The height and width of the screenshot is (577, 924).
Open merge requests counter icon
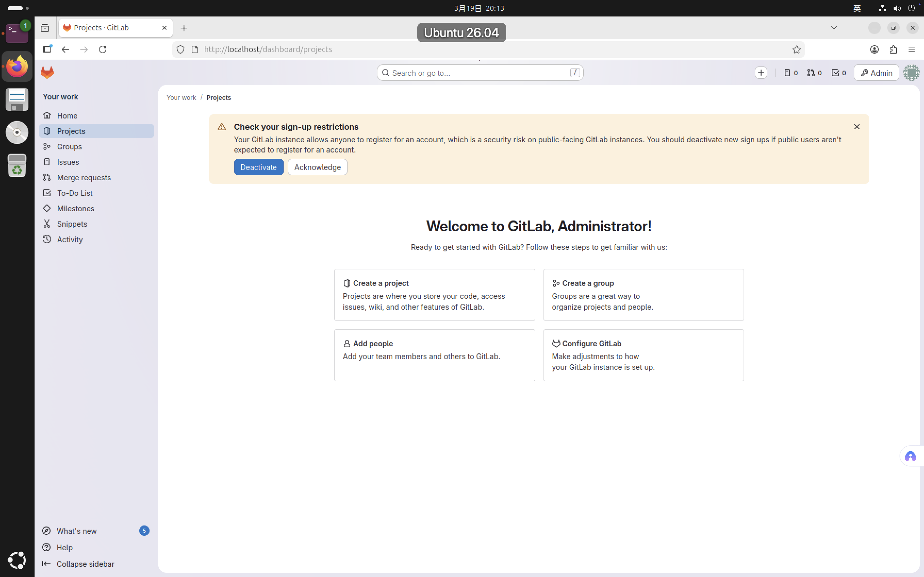click(x=814, y=72)
